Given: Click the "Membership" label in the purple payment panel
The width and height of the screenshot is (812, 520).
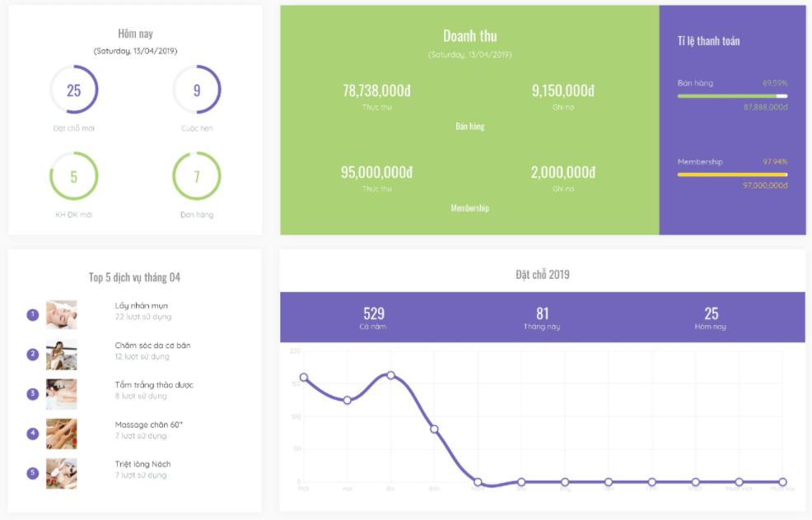Looking at the screenshot, I should click(x=700, y=161).
